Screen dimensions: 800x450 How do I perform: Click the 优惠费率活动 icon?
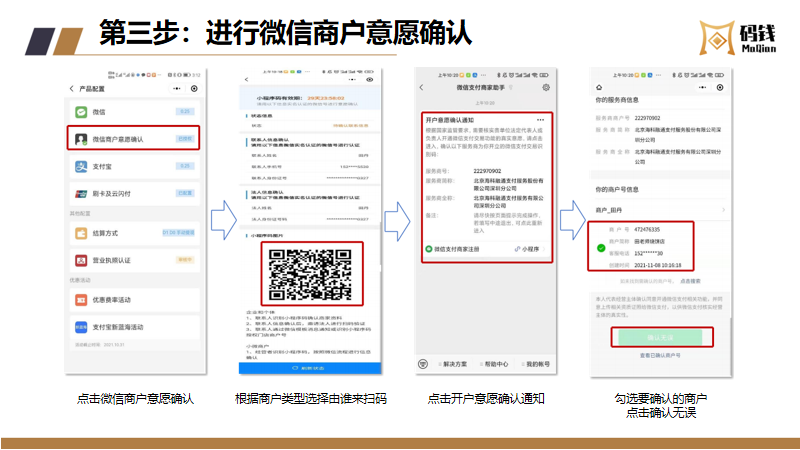81,299
